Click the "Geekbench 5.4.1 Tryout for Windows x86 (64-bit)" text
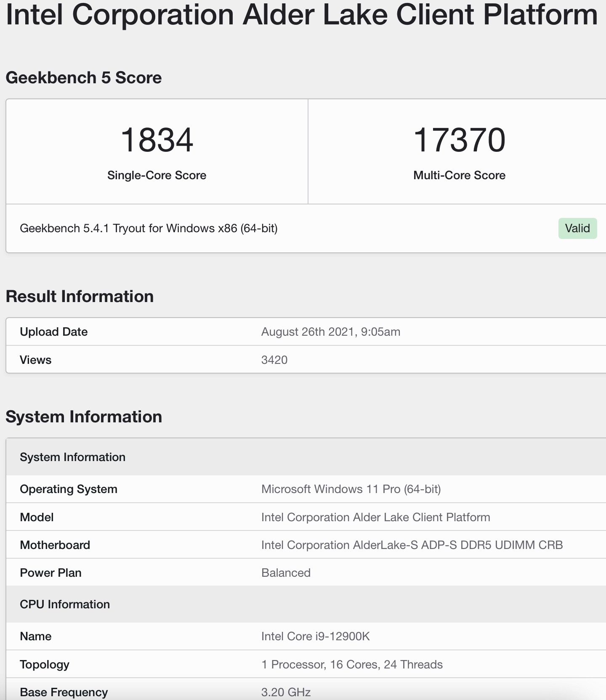 149,228
